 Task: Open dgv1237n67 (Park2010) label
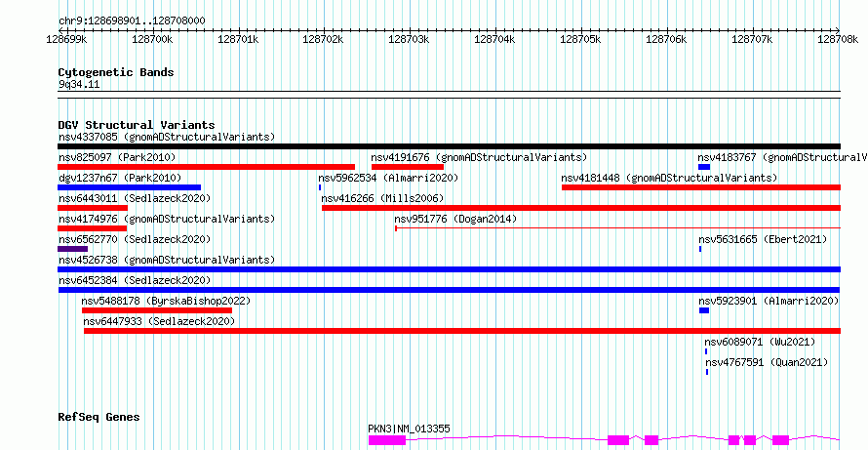[x=120, y=178]
